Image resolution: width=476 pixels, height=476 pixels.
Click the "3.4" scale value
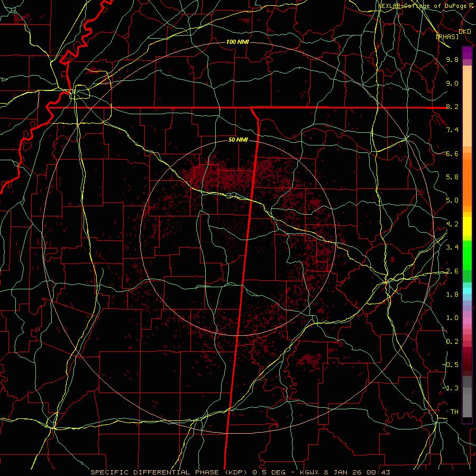[452, 248]
